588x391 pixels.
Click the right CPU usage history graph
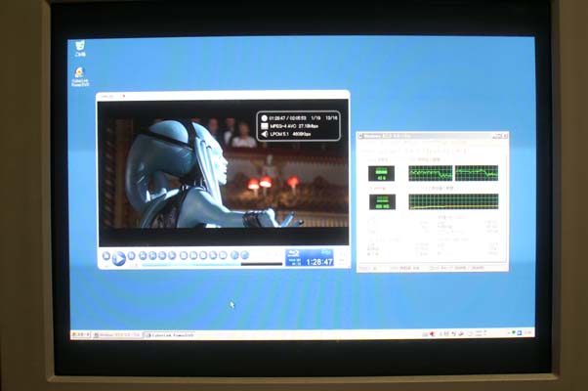click(x=477, y=173)
